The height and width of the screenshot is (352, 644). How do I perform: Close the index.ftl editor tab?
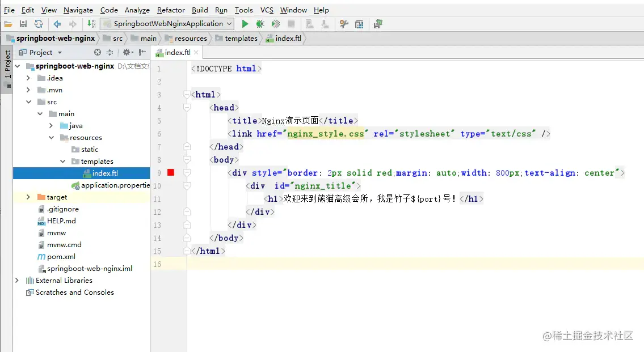[x=196, y=52]
